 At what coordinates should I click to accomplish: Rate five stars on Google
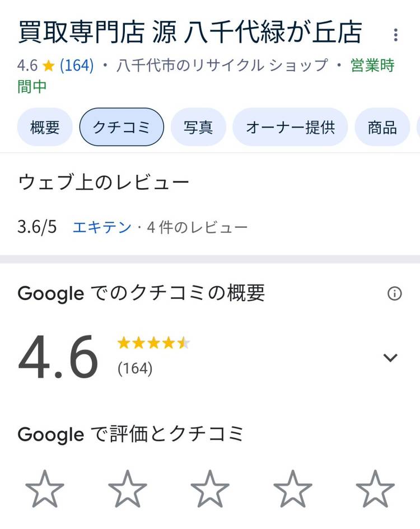click(x=375, y=489)
